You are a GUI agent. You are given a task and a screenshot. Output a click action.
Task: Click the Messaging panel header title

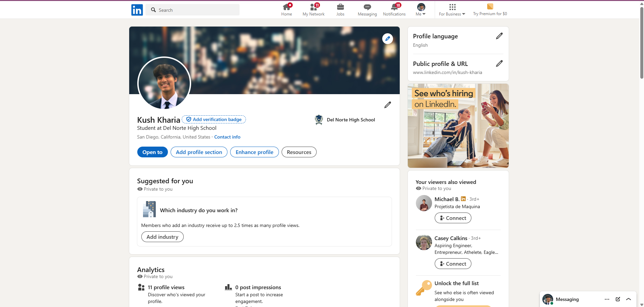(567, 299)
